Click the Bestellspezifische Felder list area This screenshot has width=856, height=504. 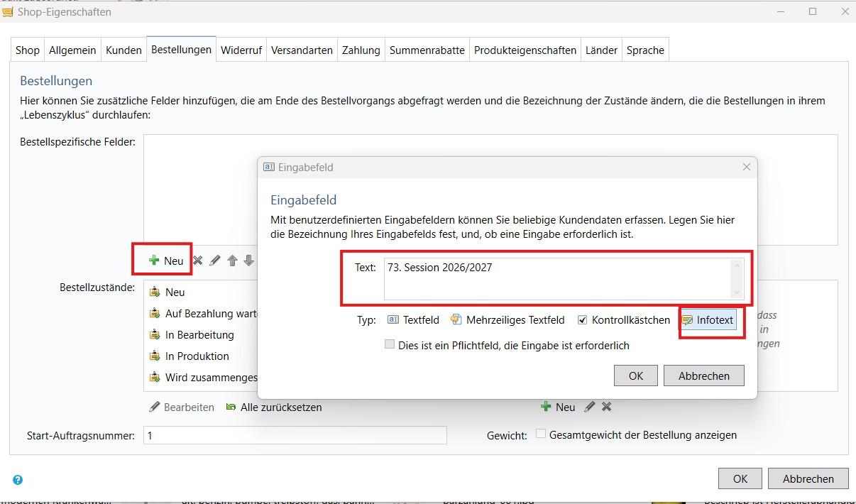[x=490, y=190]
